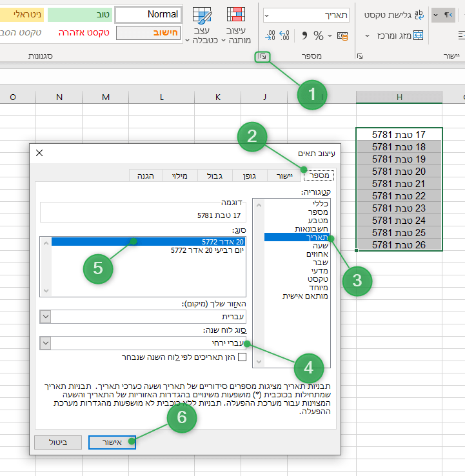Expand the Format as Table dropdown arrow
This screenshot has width=465, height=476.
tap(188, 41)
